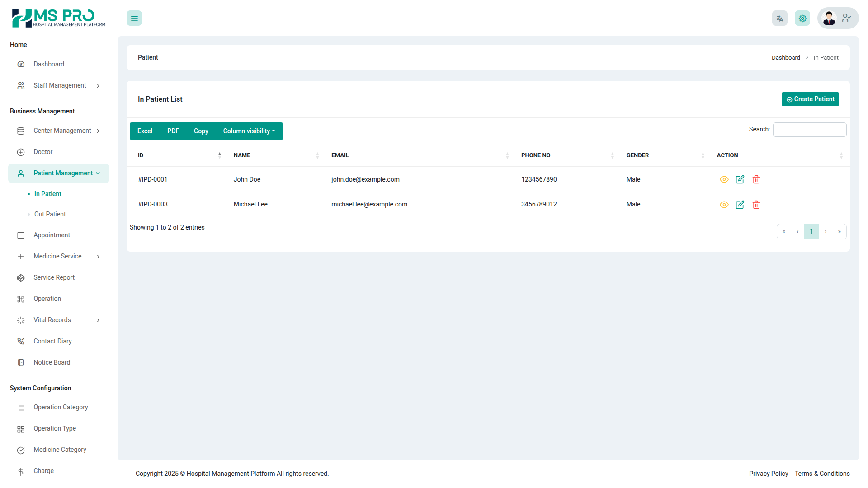Click the user check icon beside avatar
Image resolution: width=868 pixels, height=488 pixels.
847,18
